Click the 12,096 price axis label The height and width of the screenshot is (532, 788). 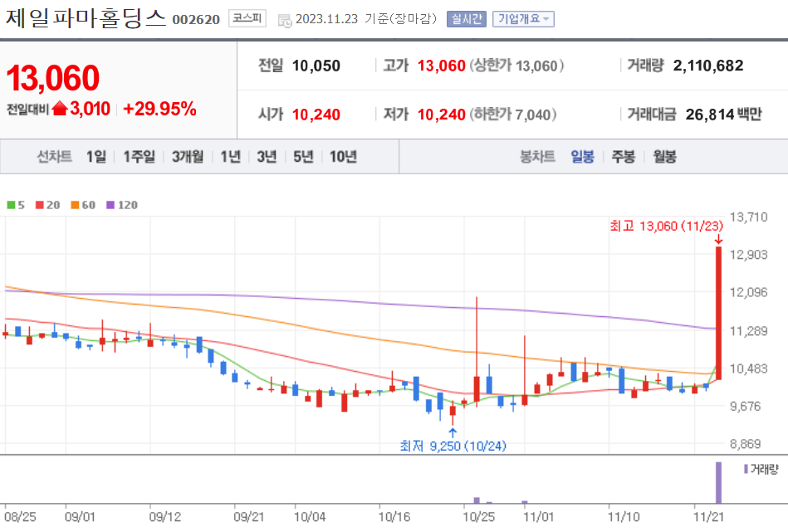(x=748, y=292)
